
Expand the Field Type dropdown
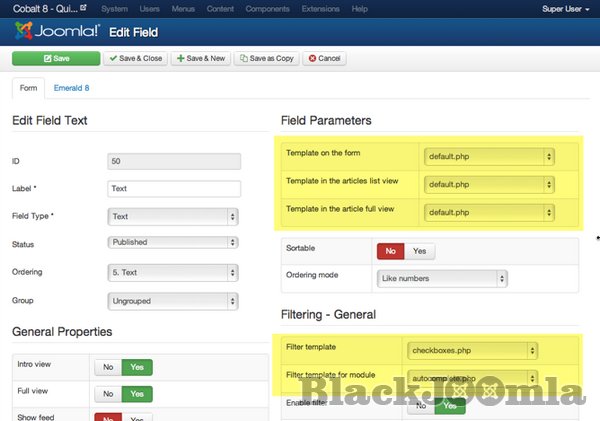172,216
